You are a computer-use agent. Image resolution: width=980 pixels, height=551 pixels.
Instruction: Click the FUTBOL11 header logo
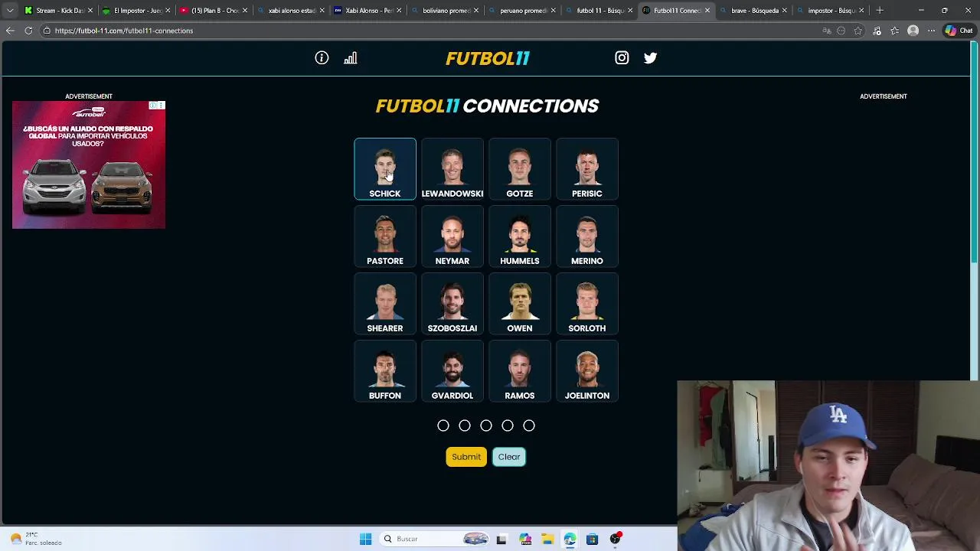click(x=488, y=58)
